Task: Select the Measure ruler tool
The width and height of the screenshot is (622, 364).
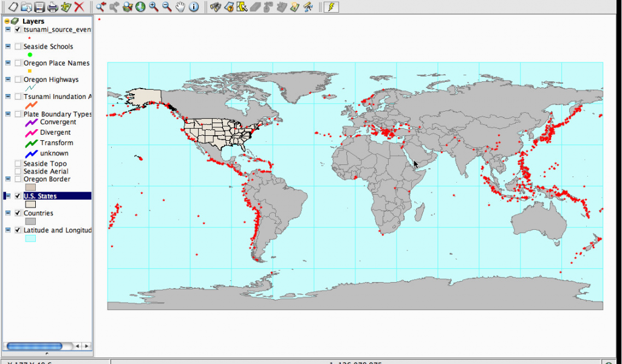Action: click(308, 7)
